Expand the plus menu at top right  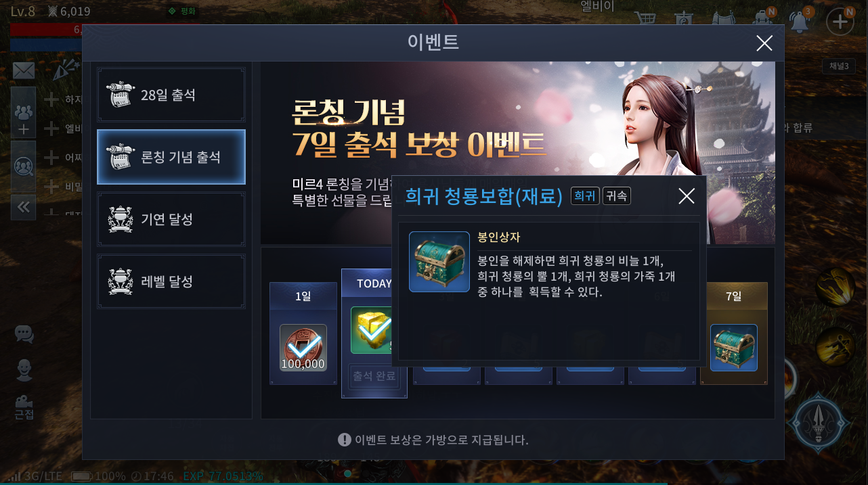[840, 22]
